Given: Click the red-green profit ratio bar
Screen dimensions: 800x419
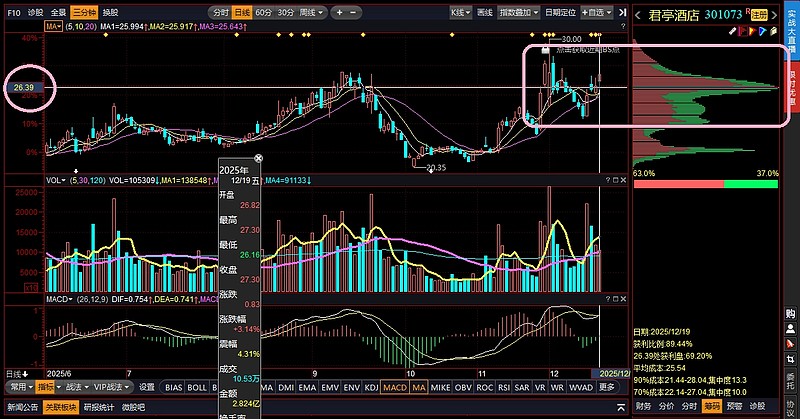Looking at the screenshot, I should coord(705,184).
